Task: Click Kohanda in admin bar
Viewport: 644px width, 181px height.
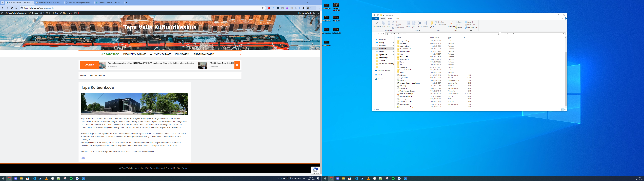Action: [x=33, y=13]
